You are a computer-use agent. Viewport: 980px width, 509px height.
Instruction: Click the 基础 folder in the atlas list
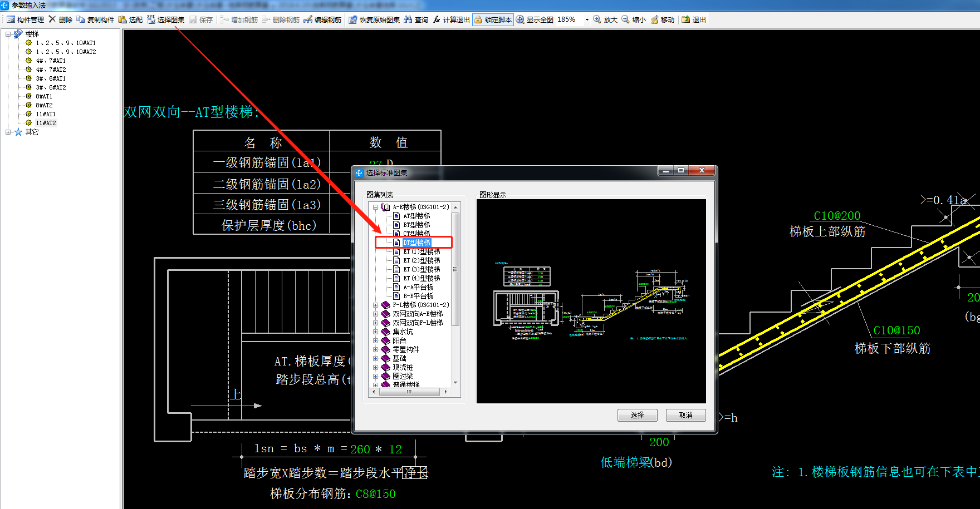pyautogui.click(x=399, y=358)
